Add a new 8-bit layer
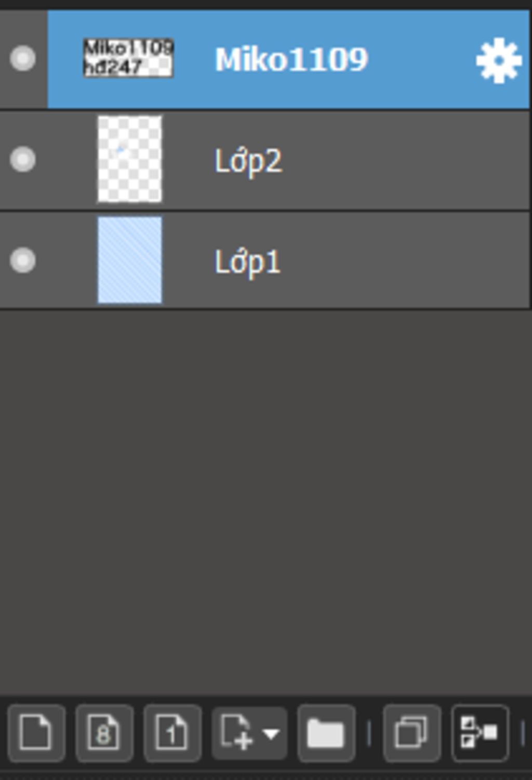The width and height of the screenshot is (532, 780). click(x=104, y=732)
